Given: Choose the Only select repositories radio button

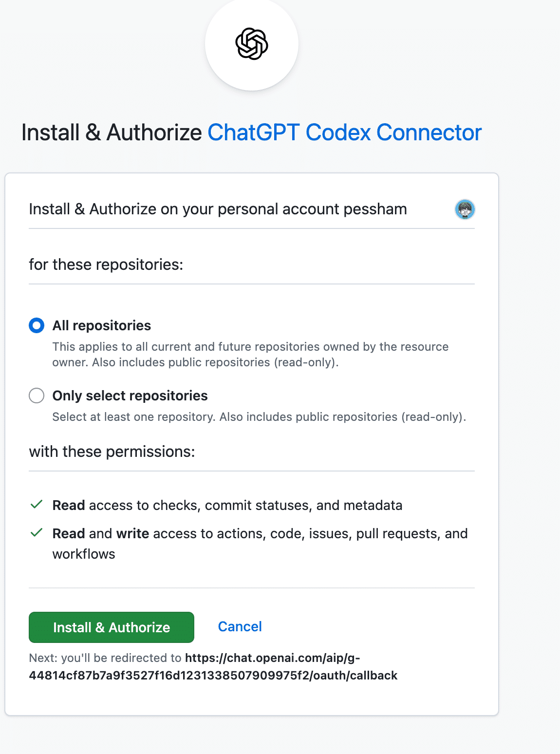Looking at the screenshot, I should coord(37,396).
